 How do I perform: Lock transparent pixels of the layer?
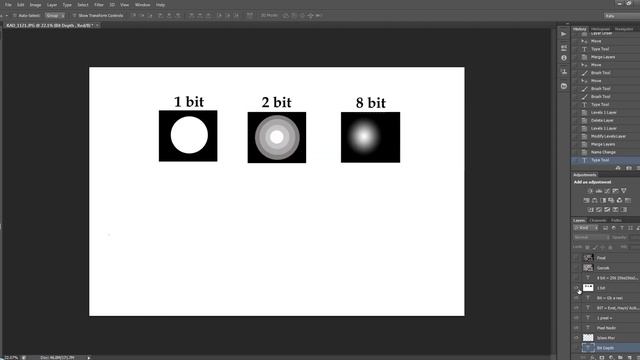[x=587, y=247]
